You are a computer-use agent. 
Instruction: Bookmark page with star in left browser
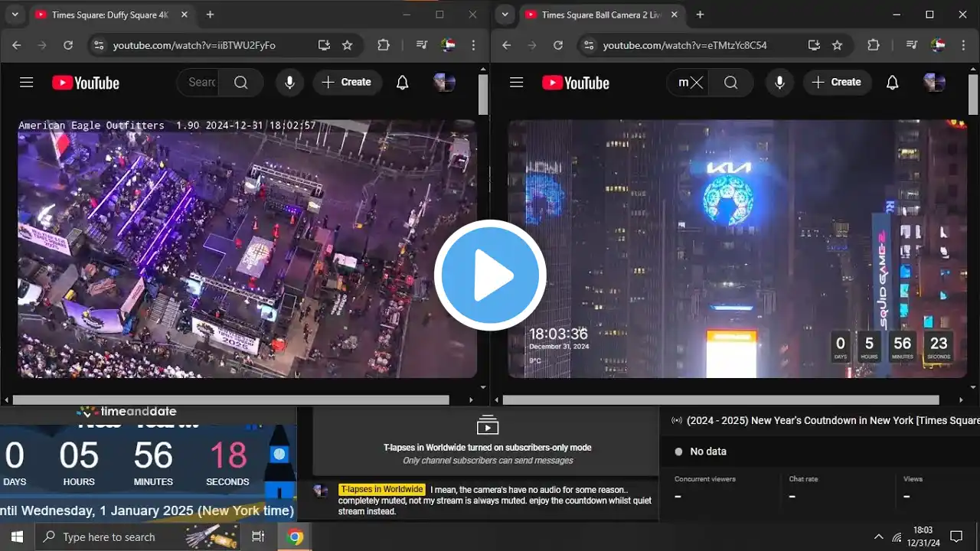[348, 45]
